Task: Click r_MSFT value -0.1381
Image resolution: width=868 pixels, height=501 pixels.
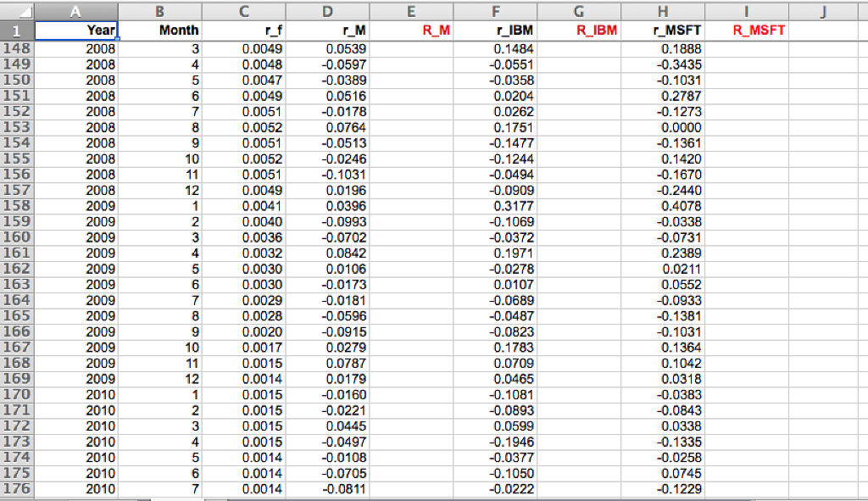Action: click(663, 316)
